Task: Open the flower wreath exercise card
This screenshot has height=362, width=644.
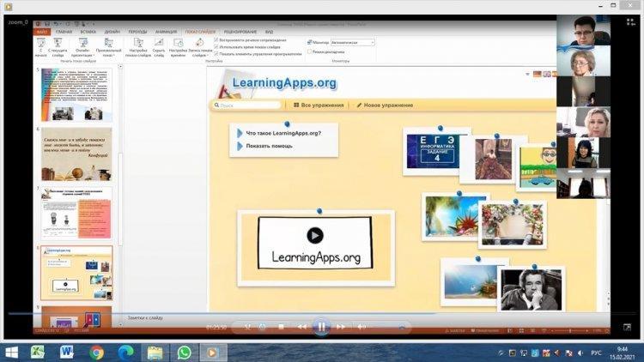Action: tap(512, 225)
